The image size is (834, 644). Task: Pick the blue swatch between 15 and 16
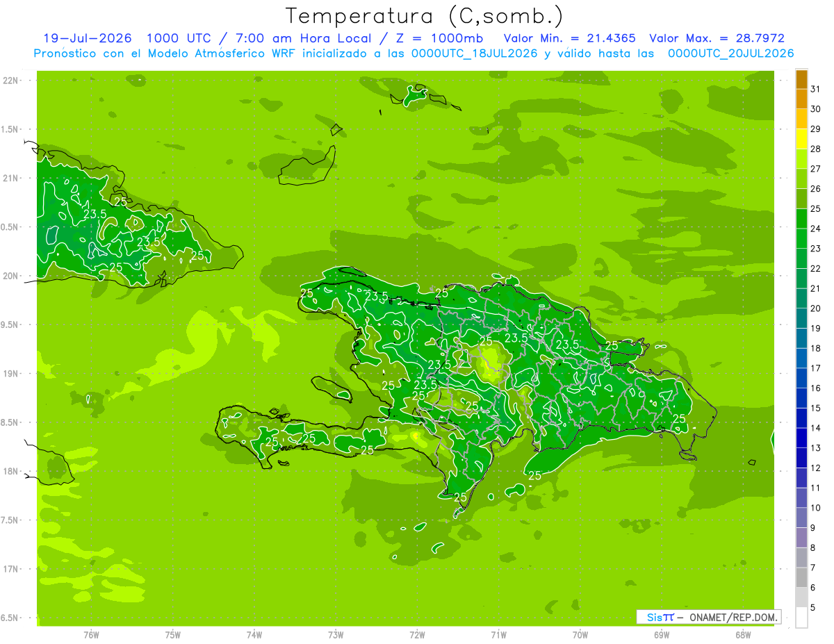801,398
